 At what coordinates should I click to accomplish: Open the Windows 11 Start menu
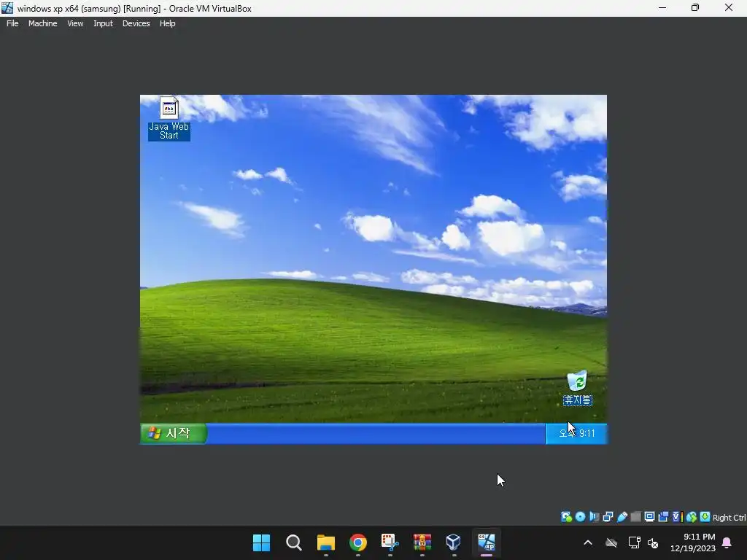point(262,542)
